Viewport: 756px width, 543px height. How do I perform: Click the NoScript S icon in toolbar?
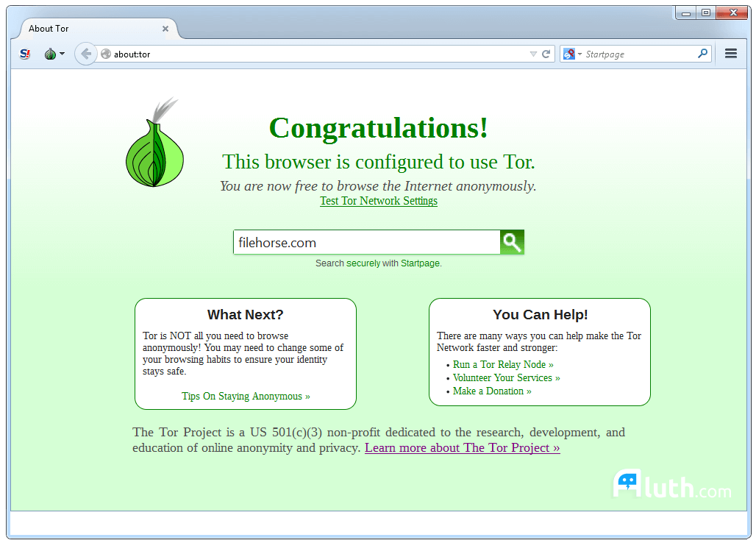[x=25, y=54]
